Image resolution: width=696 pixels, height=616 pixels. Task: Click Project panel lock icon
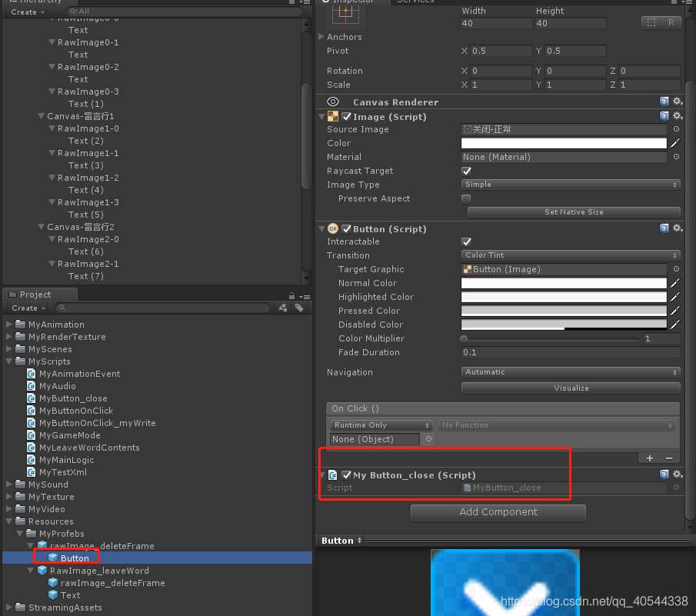tap(291, 296)
